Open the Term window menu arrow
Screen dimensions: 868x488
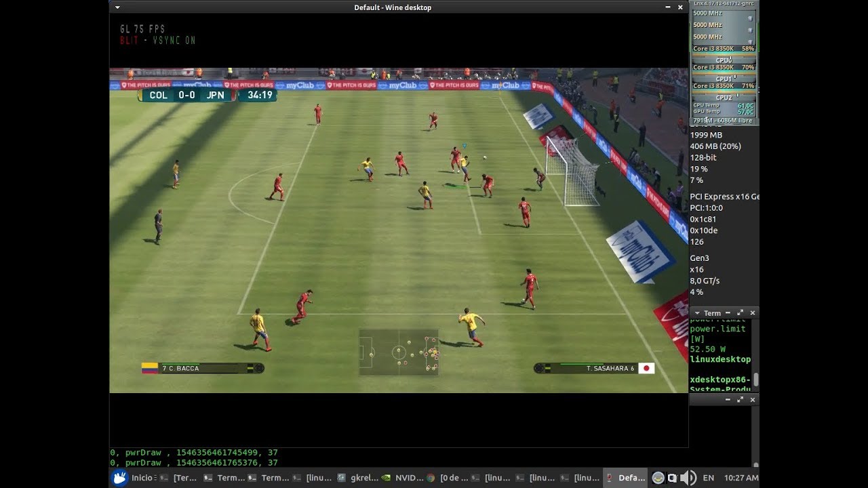pyautogui.click(x=696, y=313)
